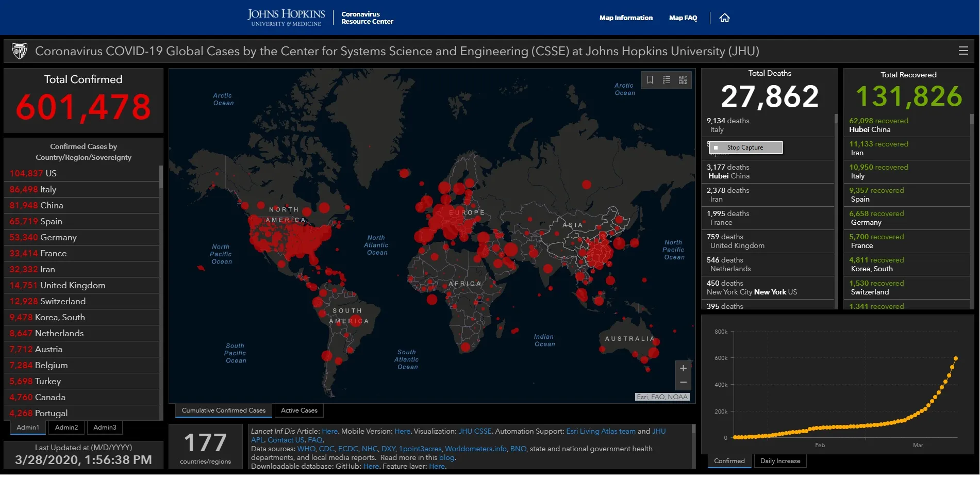Click the JHU shield logo

tap(20, 51)
